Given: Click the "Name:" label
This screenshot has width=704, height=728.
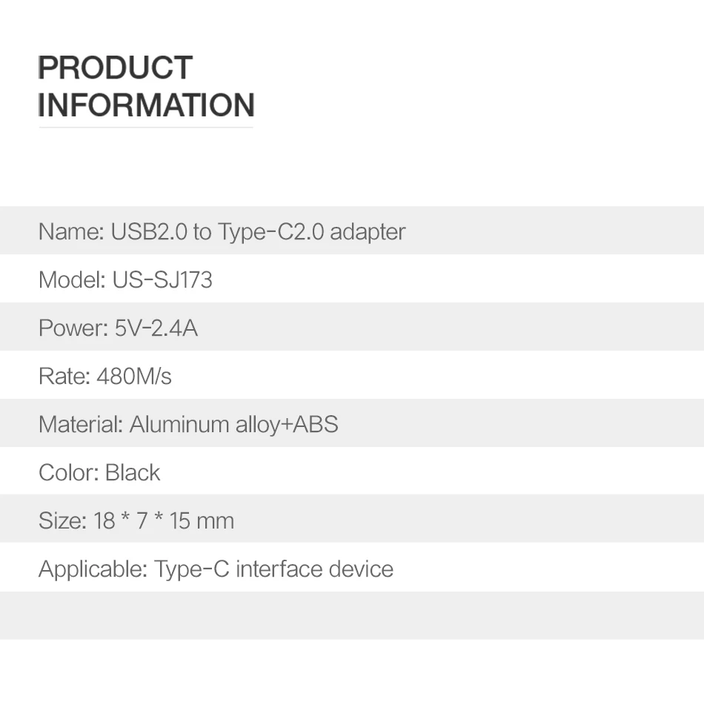Looking at the screenshot, I should [x=71, y=231].
